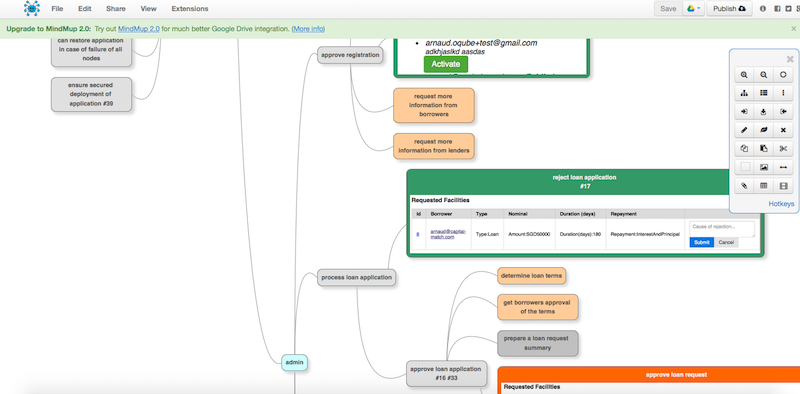Screen dimensions: 800x394
Task: Click the Cause of rejection text field
Action: pyautogui.click(x=722, y=229)
